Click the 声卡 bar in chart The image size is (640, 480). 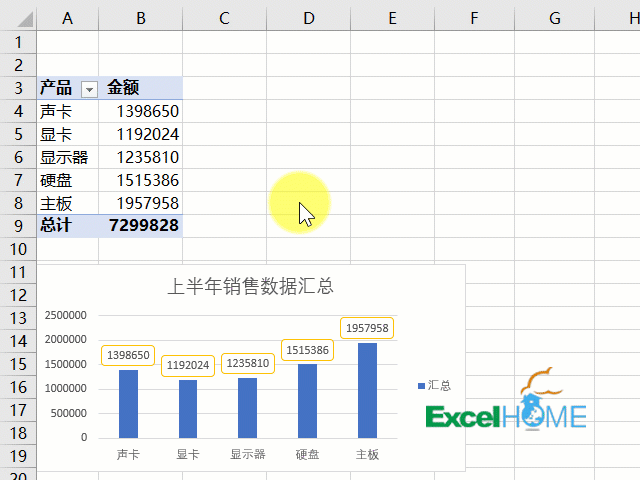128,404
